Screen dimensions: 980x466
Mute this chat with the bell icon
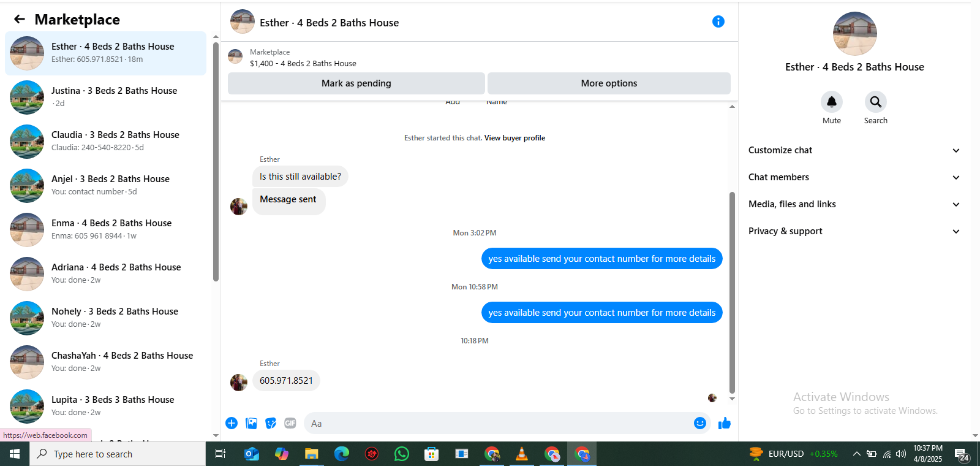(832, 102)
